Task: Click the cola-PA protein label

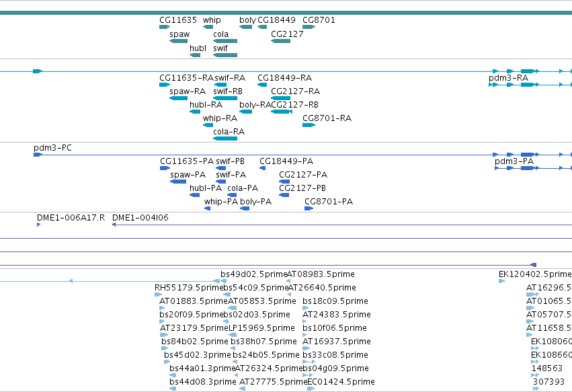Action: (x=243, y=188)
